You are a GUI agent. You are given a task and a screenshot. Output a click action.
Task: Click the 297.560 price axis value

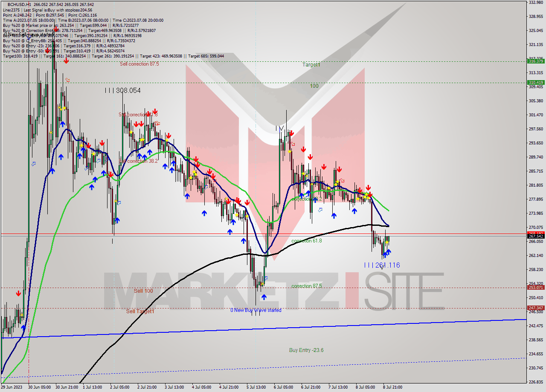[536, 129]
